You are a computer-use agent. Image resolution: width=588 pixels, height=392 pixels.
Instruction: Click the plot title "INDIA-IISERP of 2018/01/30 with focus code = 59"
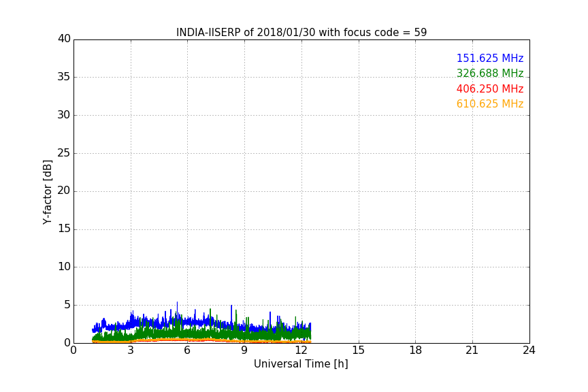pyautogui.click(x=301, y=33)
